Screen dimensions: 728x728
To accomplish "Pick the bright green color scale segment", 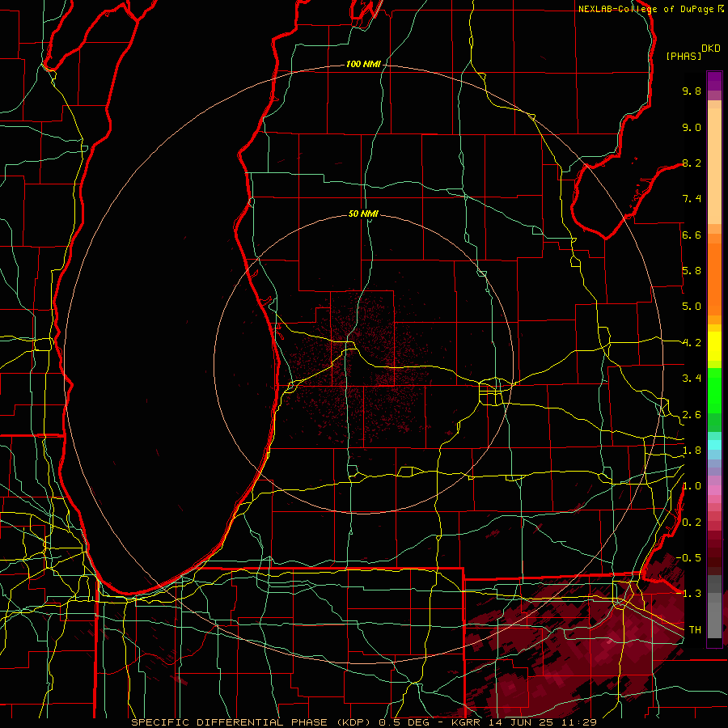I will (x=714, y=391).
